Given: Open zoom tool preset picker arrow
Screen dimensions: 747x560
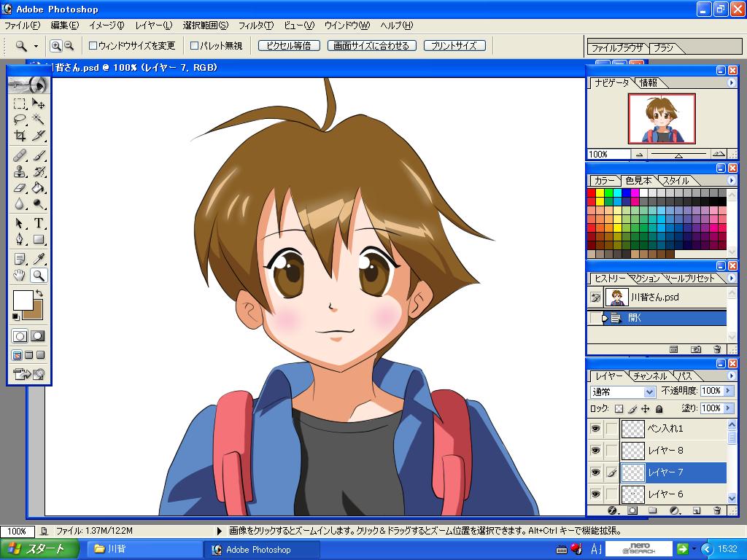Looking at the screenshot, I should (36, 46).
